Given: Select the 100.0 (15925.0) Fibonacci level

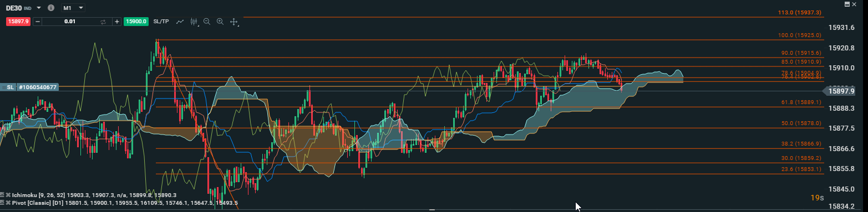Looking at the screenshot, I should 800,35.
